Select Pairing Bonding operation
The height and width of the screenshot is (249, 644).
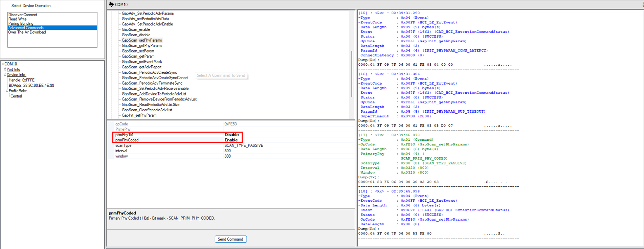(21, 24)
